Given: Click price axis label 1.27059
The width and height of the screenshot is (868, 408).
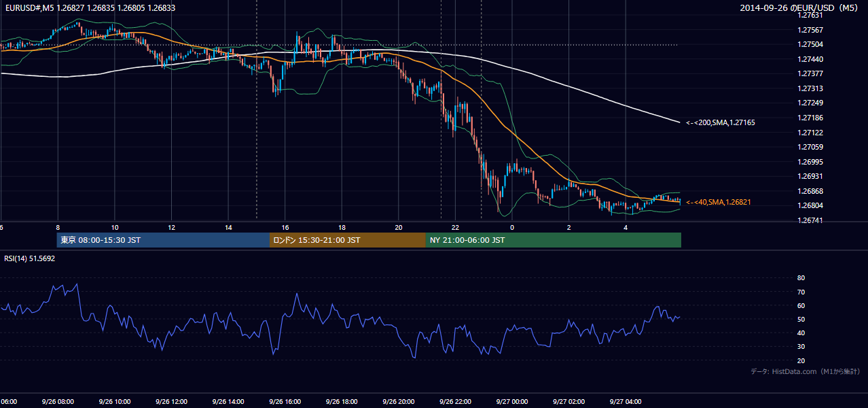Looking at the screenshot, I should [x=810, y=147].
